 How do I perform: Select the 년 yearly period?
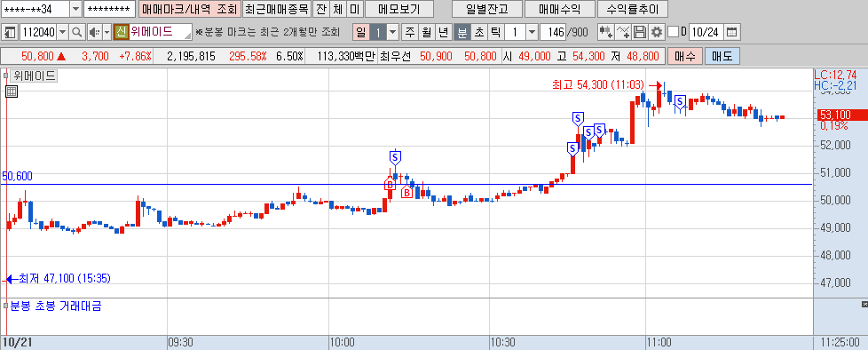pyautogui.click(x=443, y=32)
